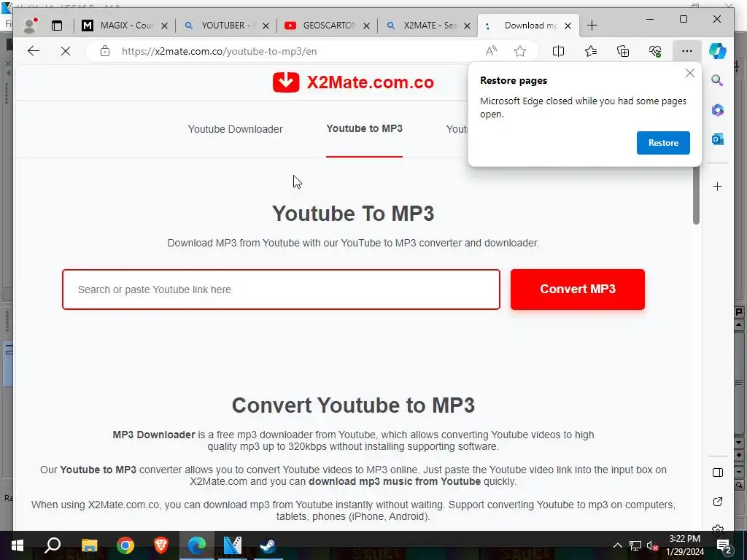Open link in new window sidebar icon

(x=718, y=502)
